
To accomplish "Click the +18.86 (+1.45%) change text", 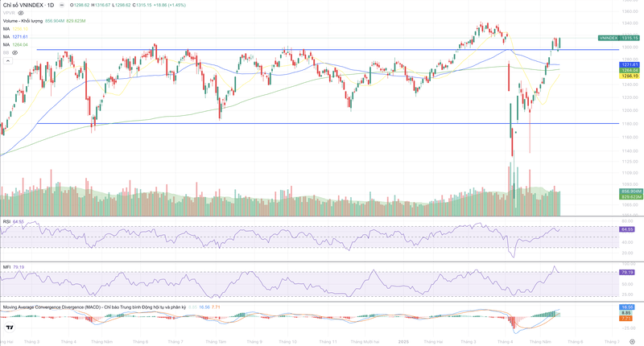I will pyautogui.click(x=170, y=5).
